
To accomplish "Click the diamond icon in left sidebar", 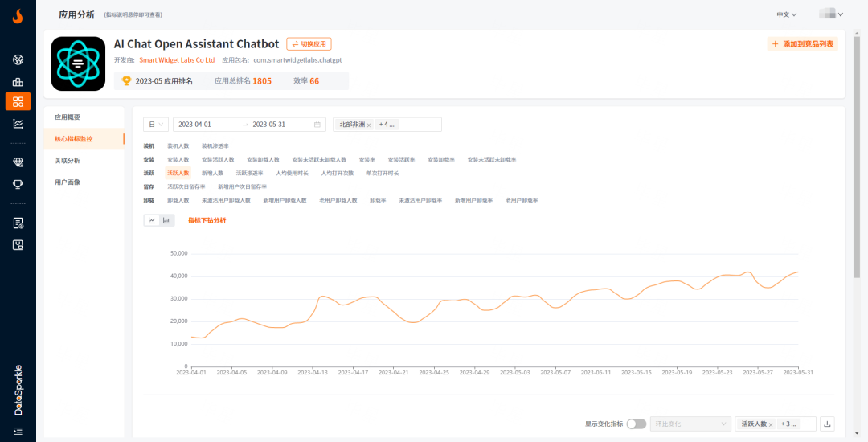I will point(18,162).
